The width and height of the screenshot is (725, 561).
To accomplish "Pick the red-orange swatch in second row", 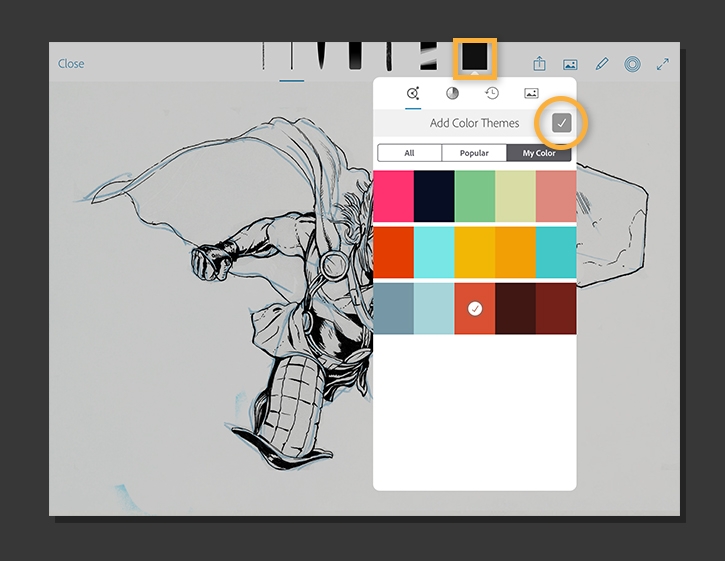I will tap(393, 253).
